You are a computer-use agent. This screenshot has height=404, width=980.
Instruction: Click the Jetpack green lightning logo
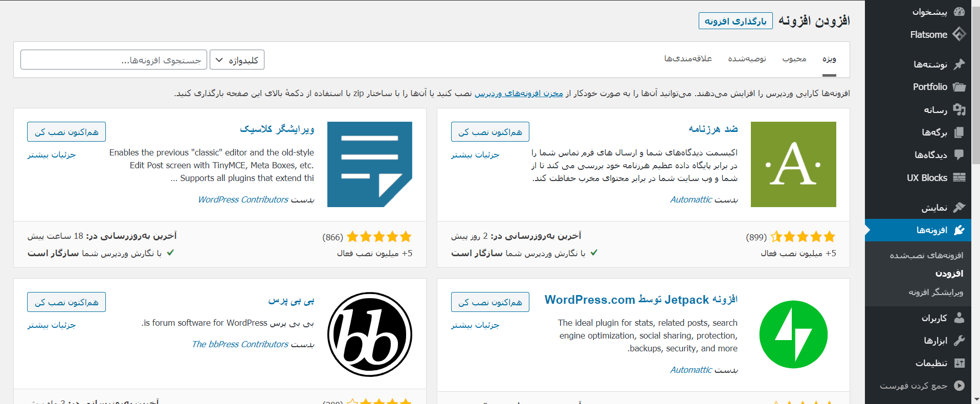[793, 334]
